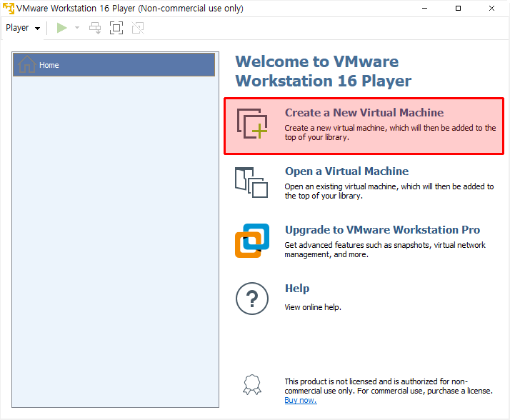Maximize the VMware Player window

coord(458,8)
